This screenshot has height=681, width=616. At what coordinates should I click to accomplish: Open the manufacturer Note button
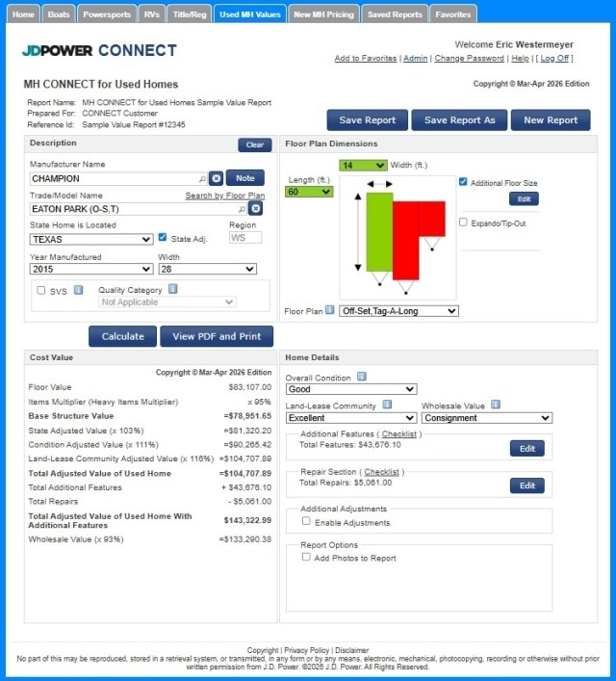coord(244,177)
